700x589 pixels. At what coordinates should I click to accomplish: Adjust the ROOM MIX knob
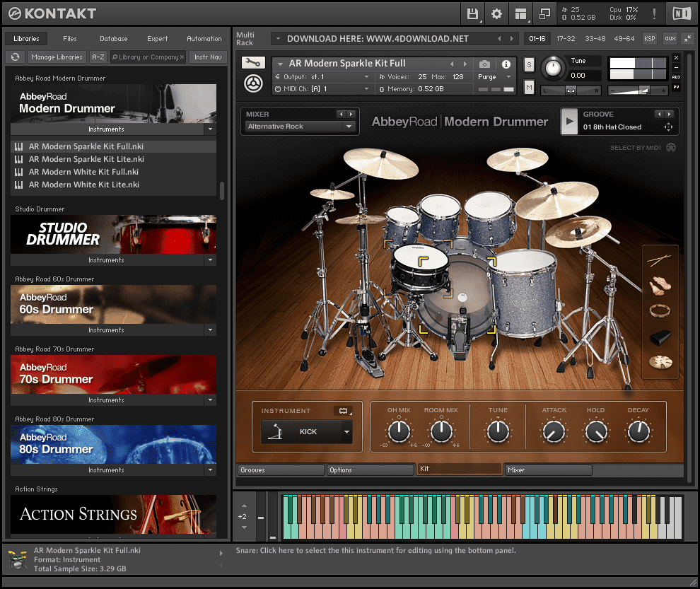[441, 431]
